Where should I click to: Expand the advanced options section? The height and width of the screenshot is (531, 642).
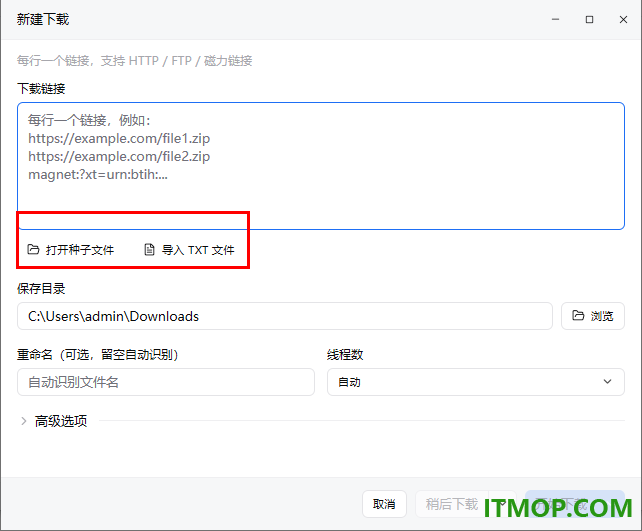[54, 421]
